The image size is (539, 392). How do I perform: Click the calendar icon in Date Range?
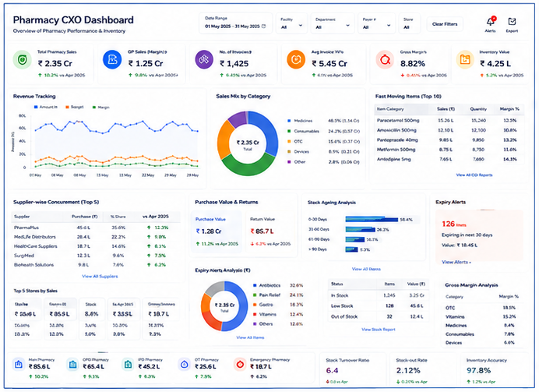[263, 26]
